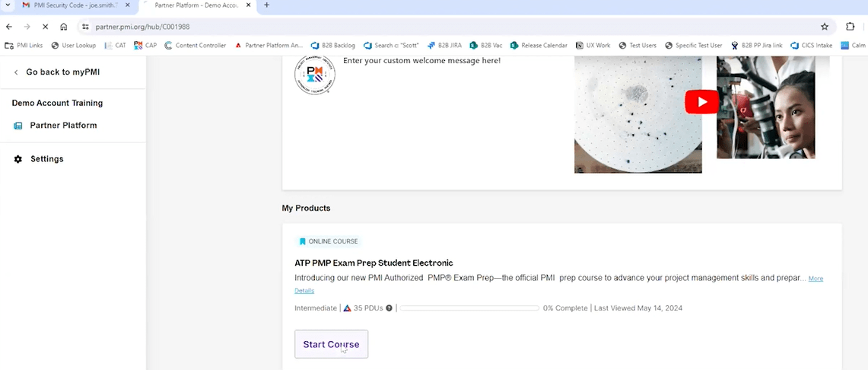Open the Search c: "Scott" bookmark

coord(391,46)
